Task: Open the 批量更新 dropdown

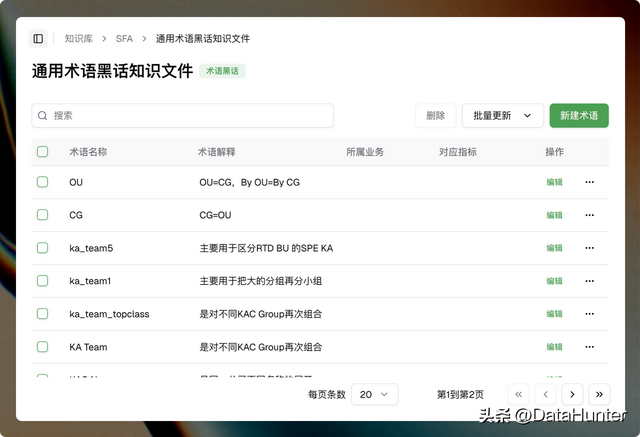Action: [x=502, y=115]
